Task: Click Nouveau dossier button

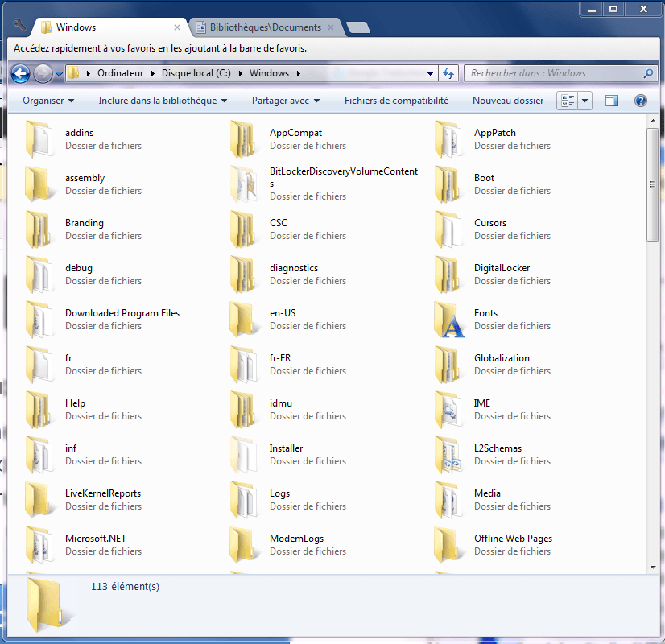Action: pyautogui.click(x=508, y=101)
